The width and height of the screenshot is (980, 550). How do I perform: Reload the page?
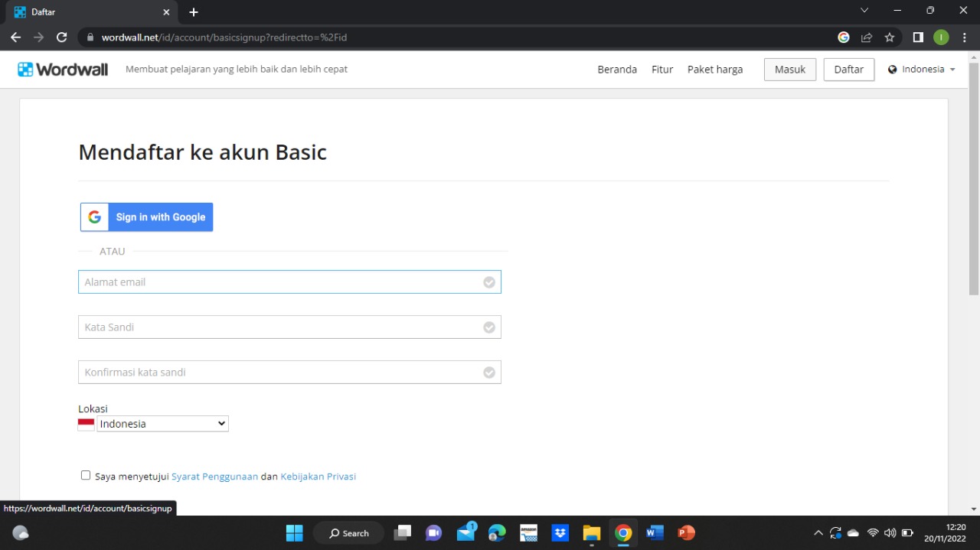(62, 37)
